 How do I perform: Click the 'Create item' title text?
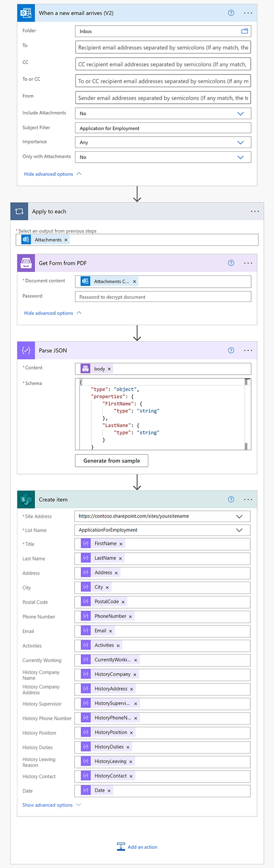coord(53,499)
